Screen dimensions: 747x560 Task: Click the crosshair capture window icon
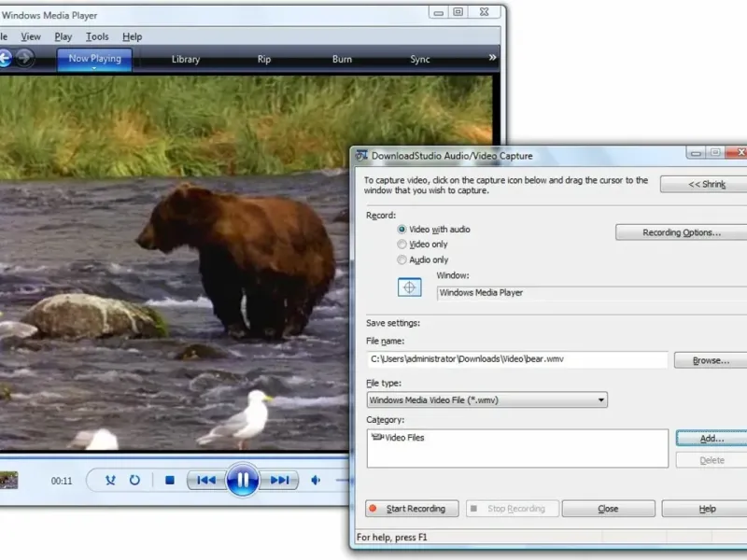410,287
